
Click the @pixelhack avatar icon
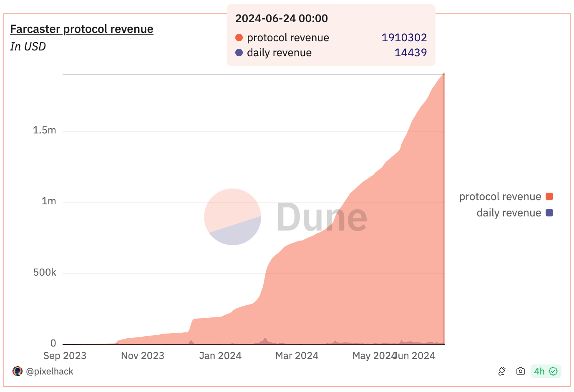click(17, 371)
